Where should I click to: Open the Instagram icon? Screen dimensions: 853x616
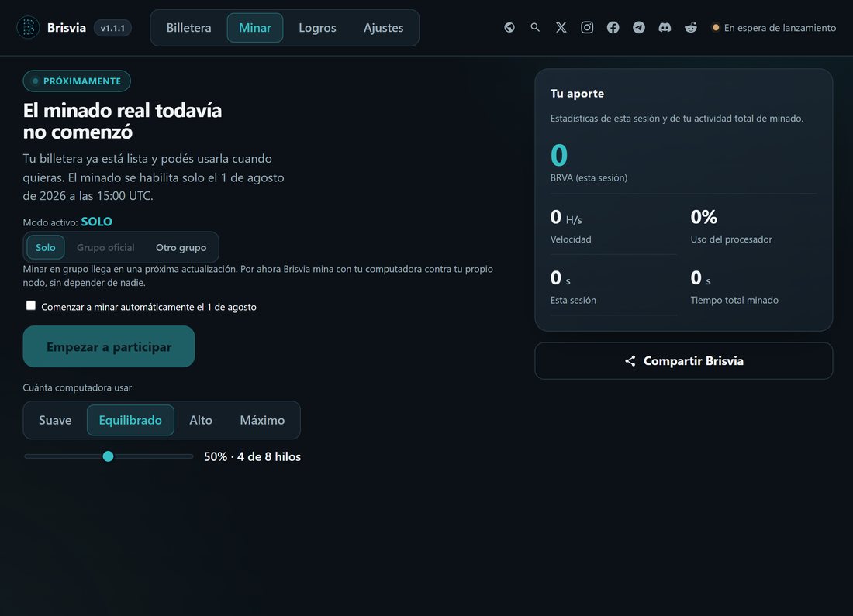pyautogui.click(x=587, y=27)
